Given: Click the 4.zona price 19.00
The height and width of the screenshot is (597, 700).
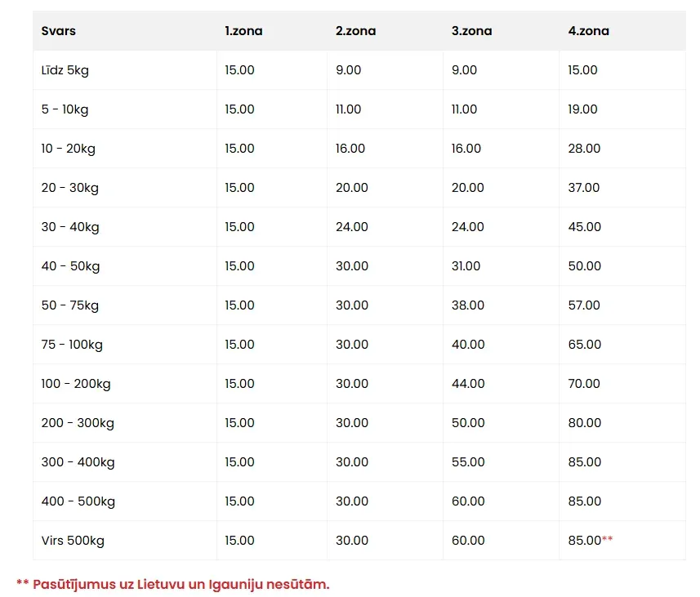Looking at the screenshot, I should 583,109.
